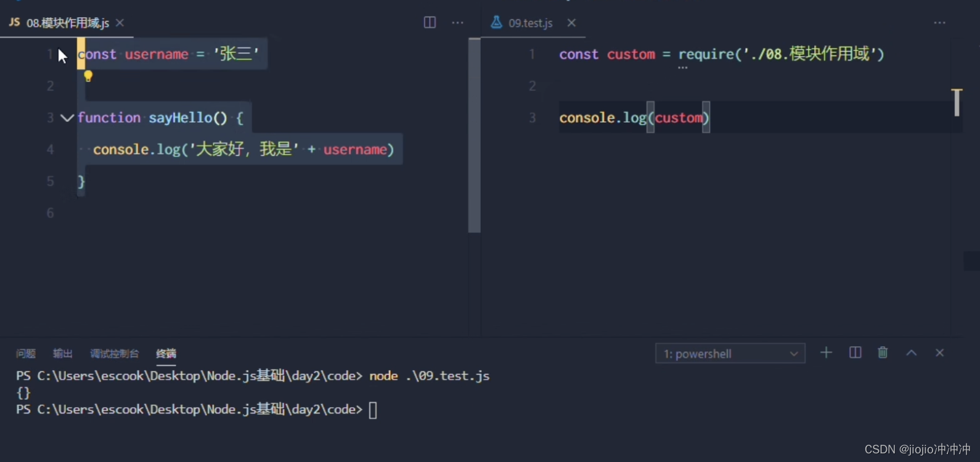The width and height of the screenshot is (980, 462).
Task: Click custom argument inside console.log
Action: [x=679, y=118]
